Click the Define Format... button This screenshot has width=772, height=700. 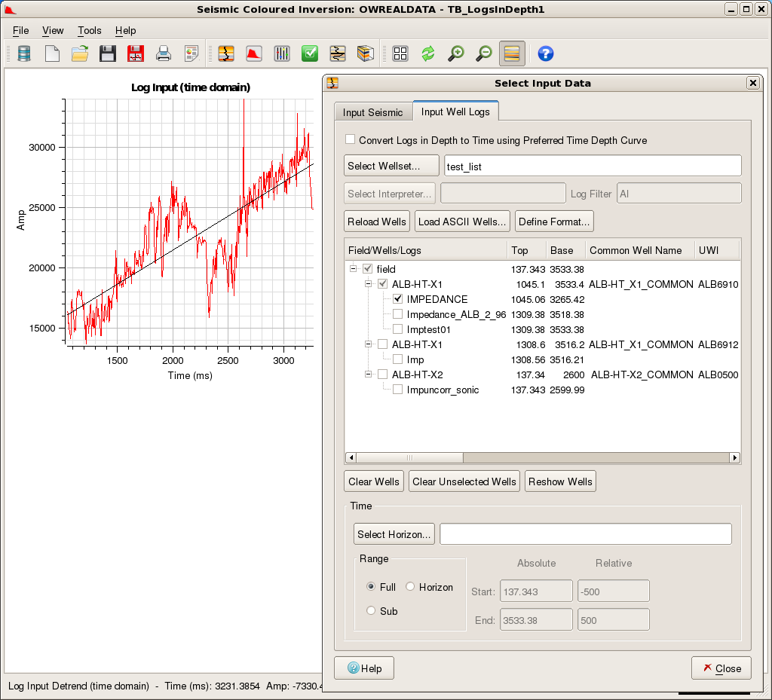tap(554, 222)
